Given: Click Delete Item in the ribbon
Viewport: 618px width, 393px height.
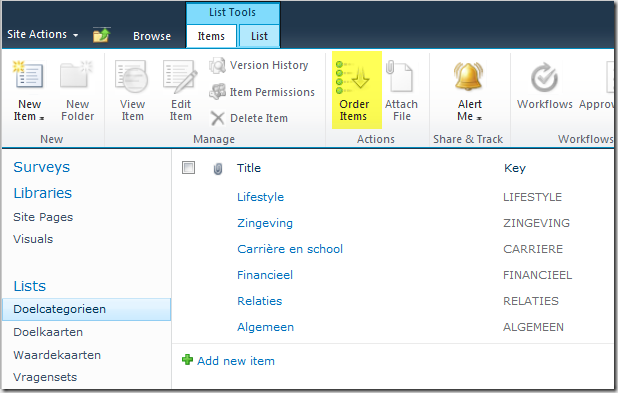Looking at the screenshot, I should 249,118.
